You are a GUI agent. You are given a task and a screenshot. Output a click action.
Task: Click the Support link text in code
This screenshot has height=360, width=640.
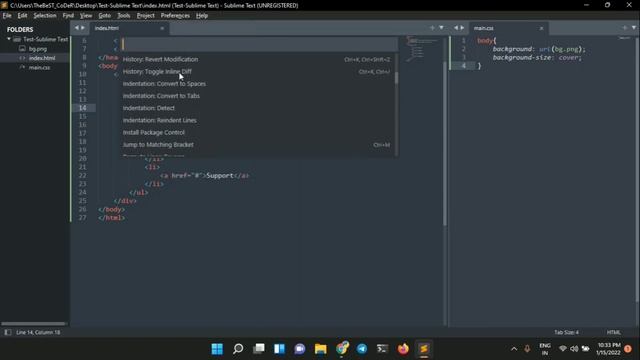tap(220, 176)
